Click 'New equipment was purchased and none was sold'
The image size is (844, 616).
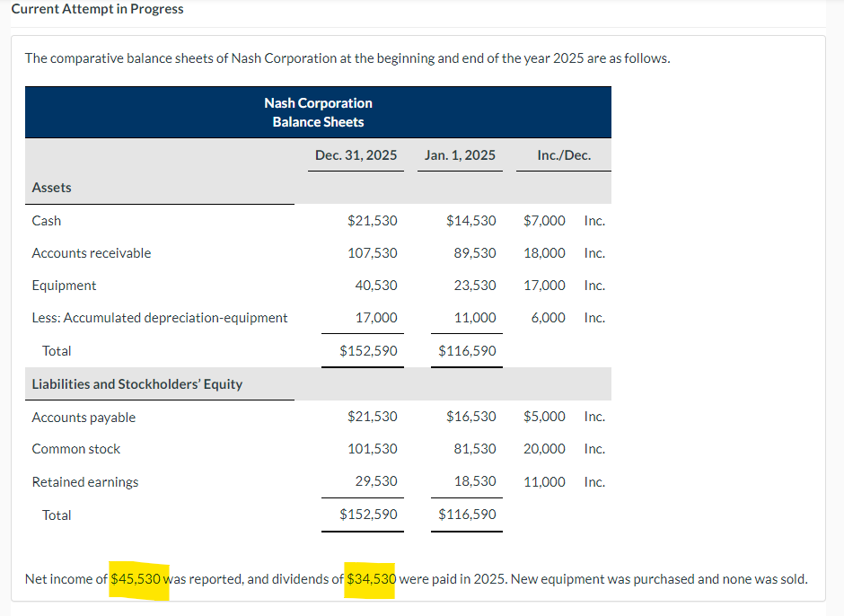pyautogui.click(x=659, y=579)
